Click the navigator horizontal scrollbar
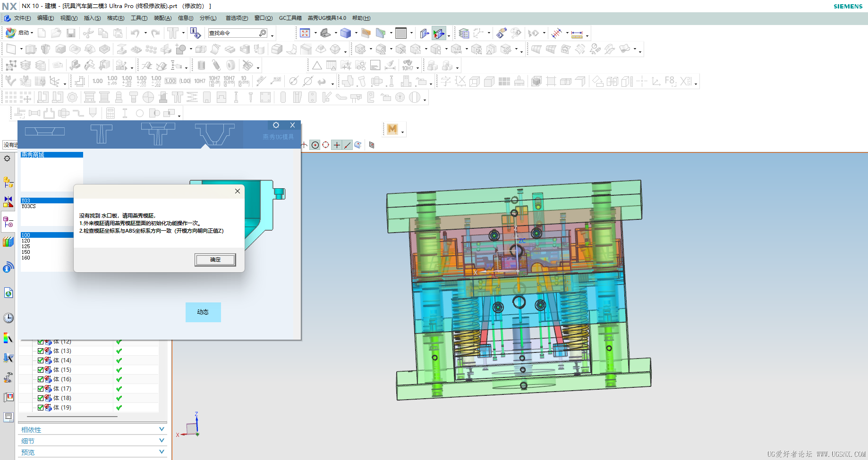868x460 pixels. pyautogui.click(x=72, y=417)
